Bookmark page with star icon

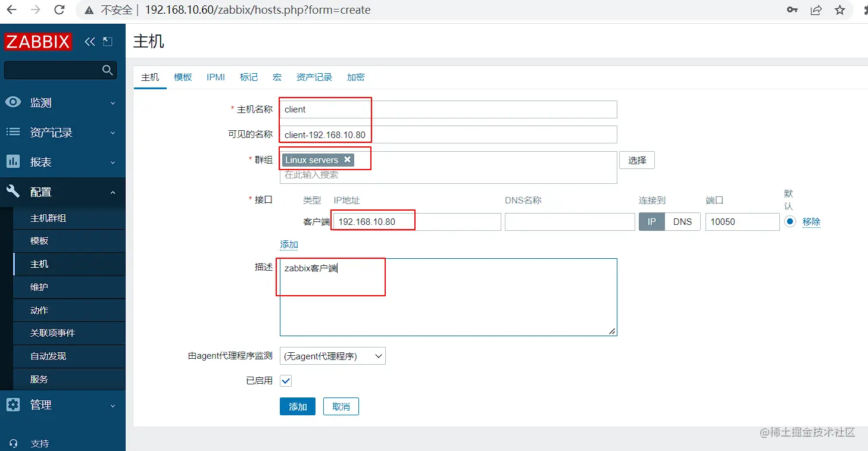[839, 10]
